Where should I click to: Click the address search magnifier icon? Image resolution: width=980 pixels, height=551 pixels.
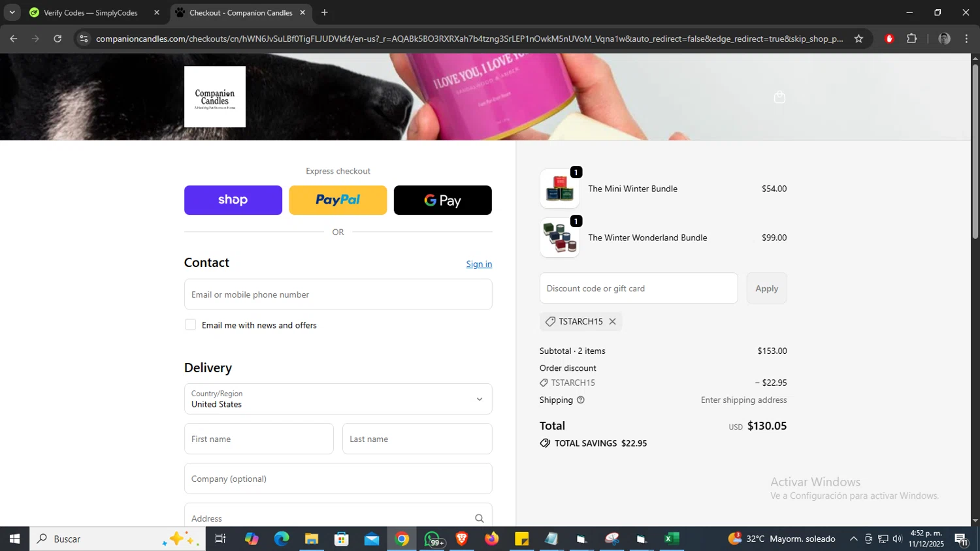(479, 518)
